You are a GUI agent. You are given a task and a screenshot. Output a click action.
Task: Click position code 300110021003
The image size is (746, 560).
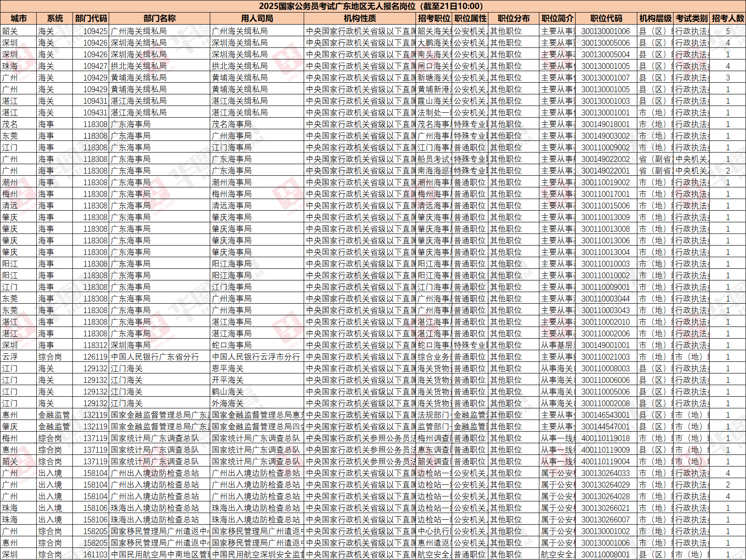(x=606, y=357)
